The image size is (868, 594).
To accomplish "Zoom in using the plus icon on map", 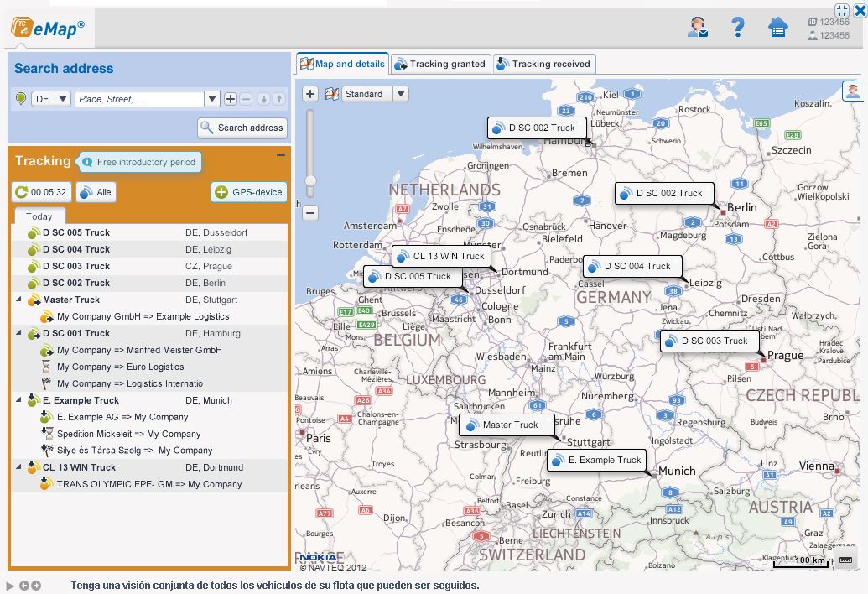I will pyautogui.click(x=310, y=94).
